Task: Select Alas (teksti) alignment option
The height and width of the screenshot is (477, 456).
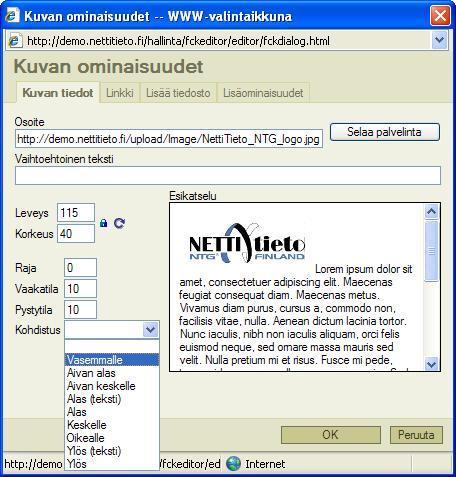Action: tap(112, 399)
